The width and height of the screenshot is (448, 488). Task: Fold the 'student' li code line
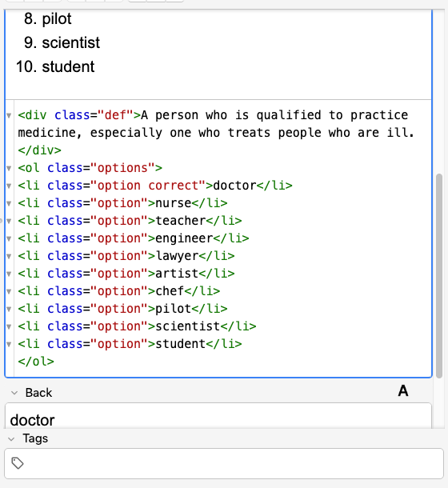click(x=9, y=344)
